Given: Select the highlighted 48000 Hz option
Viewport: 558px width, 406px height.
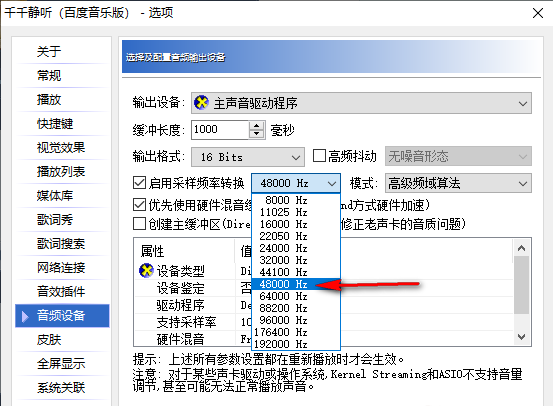Looking at the screenshot, I should [296, 284].
